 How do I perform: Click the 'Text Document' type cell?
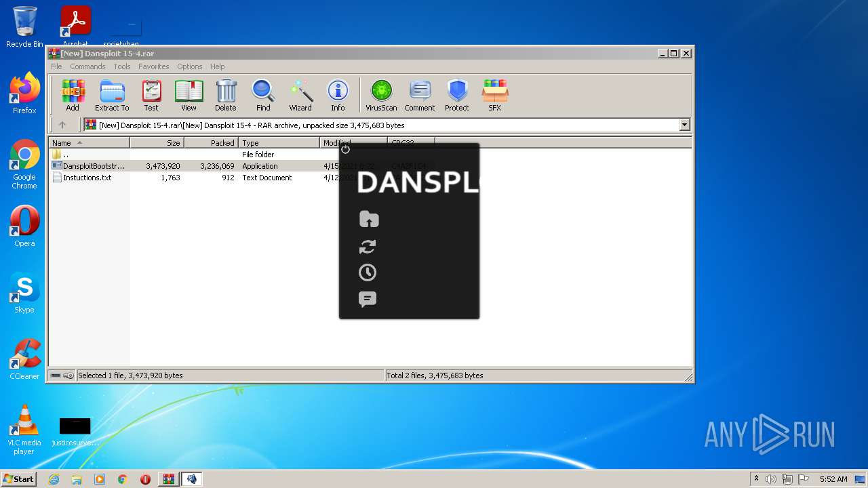(267, 178)
